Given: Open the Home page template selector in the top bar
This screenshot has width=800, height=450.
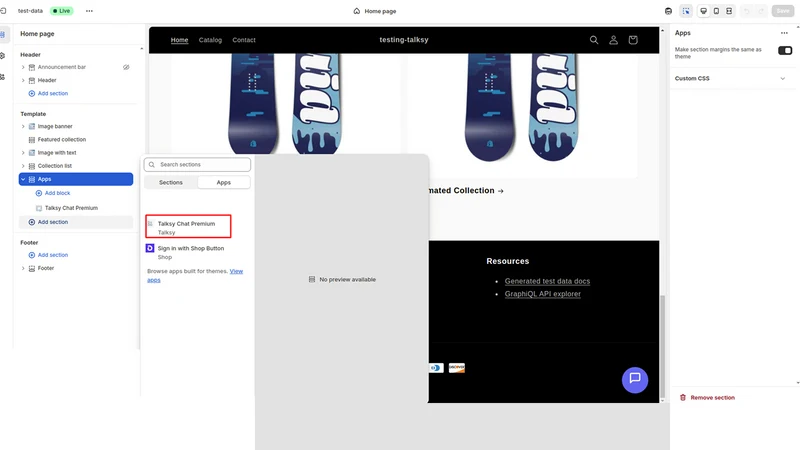Looking at the screenshot, I should pyautogui.click(x=375, y=11).
